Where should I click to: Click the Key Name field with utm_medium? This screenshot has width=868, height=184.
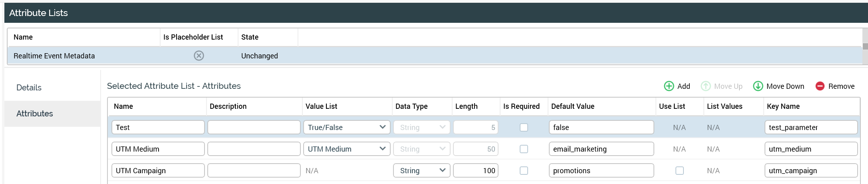point(810,149)
